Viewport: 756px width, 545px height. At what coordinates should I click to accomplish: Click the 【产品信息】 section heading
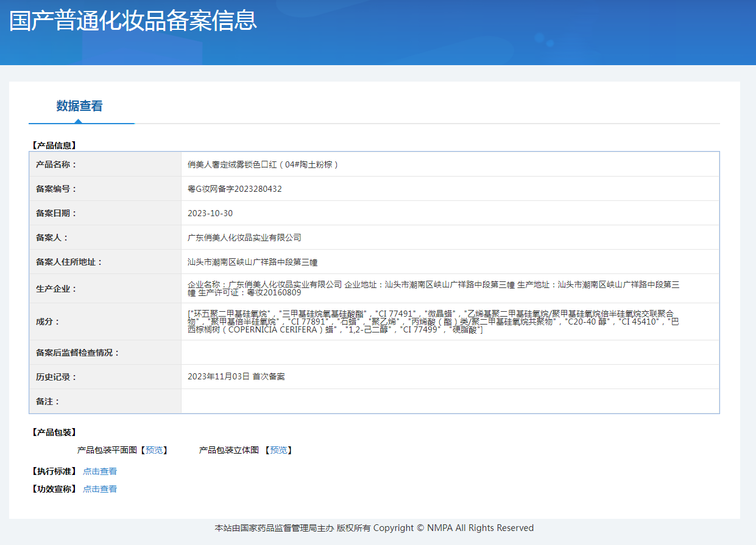(x=54, y=146)
